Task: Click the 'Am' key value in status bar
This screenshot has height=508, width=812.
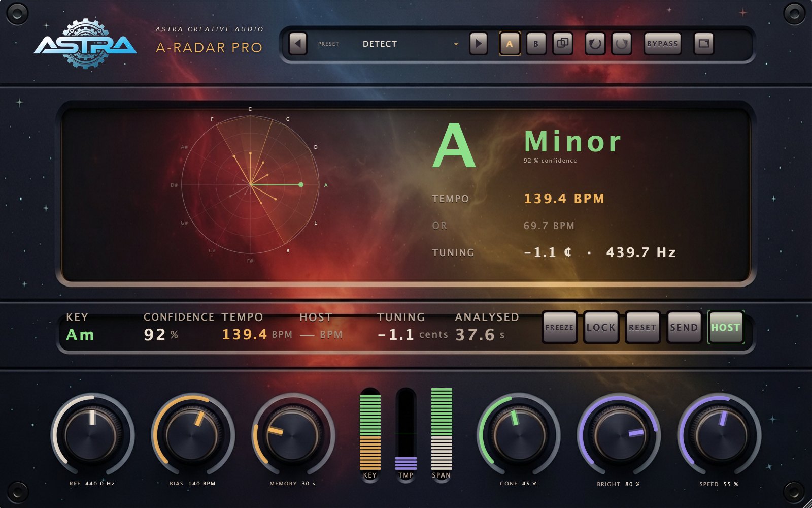Action: (80, 335)
